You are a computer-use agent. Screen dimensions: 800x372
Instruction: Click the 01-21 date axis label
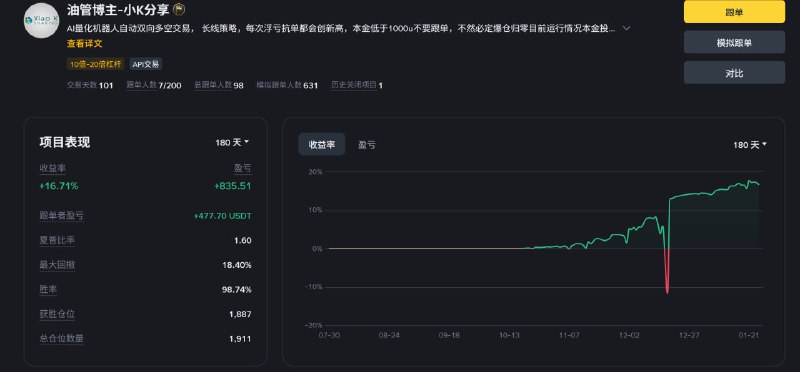coord(748,335)
